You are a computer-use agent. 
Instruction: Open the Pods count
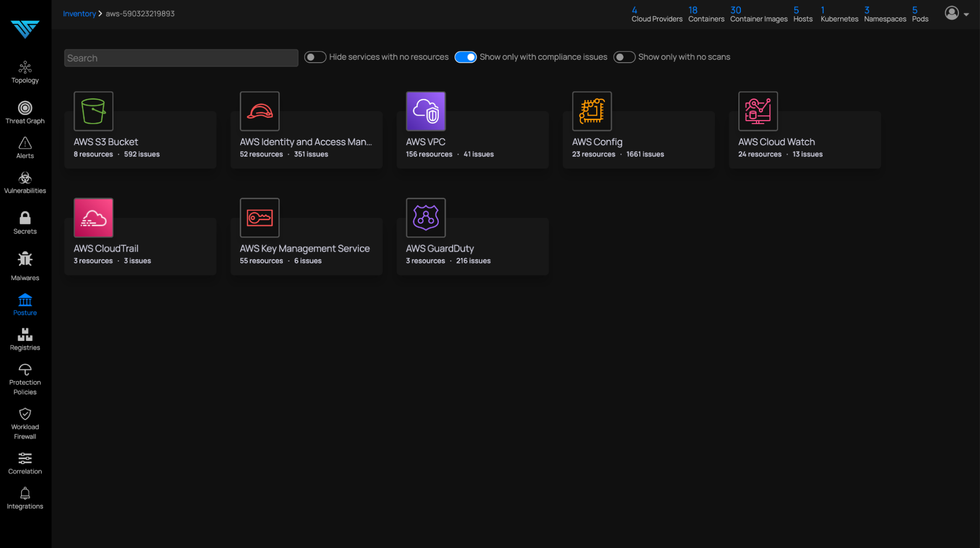point(920,14)
